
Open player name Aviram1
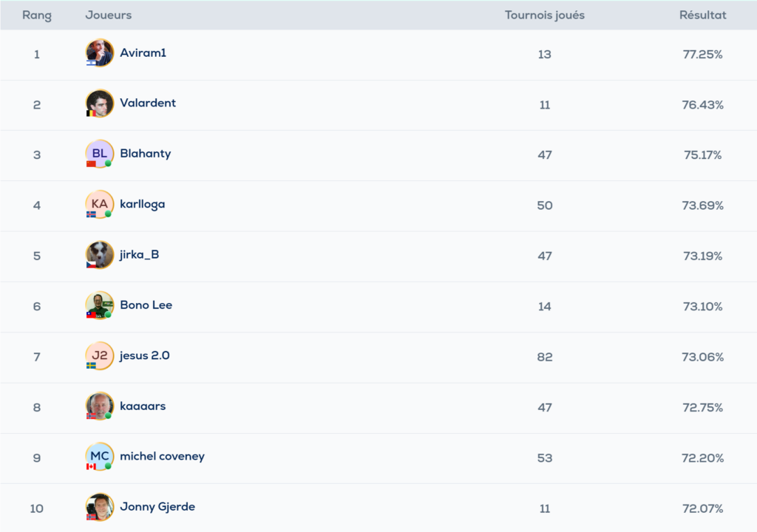[x=143, y=53]
